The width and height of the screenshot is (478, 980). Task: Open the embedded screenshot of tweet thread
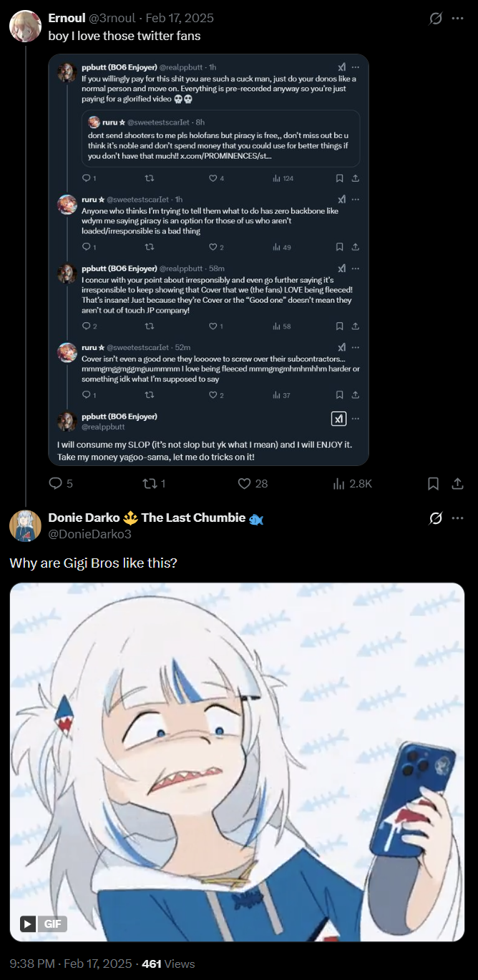[208, 260]
